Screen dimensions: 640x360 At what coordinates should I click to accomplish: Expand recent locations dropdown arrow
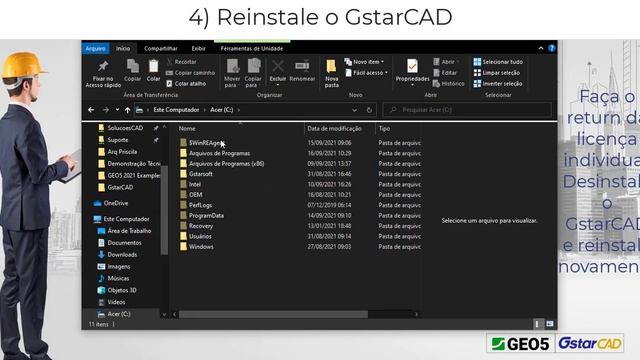tap(117, 110)
